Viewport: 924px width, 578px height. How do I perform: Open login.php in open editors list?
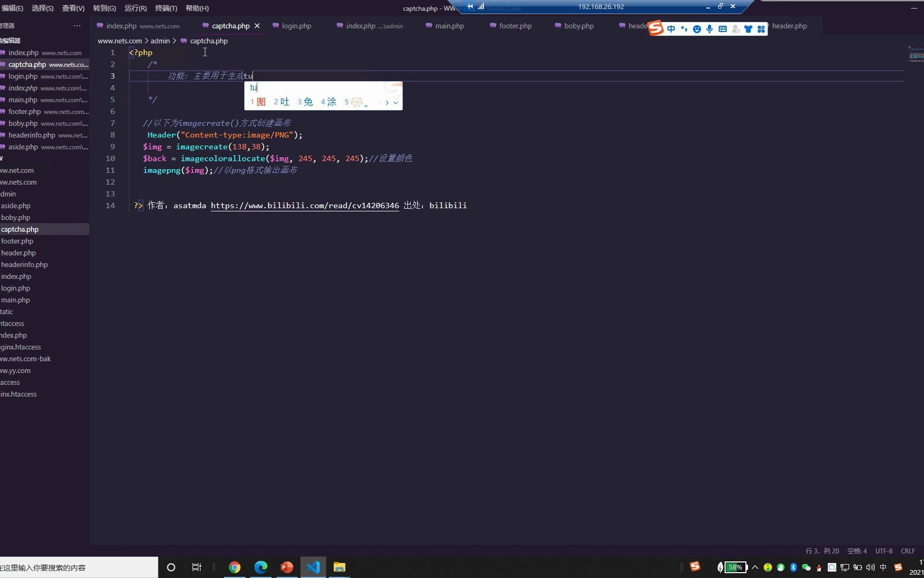[44, 76]
